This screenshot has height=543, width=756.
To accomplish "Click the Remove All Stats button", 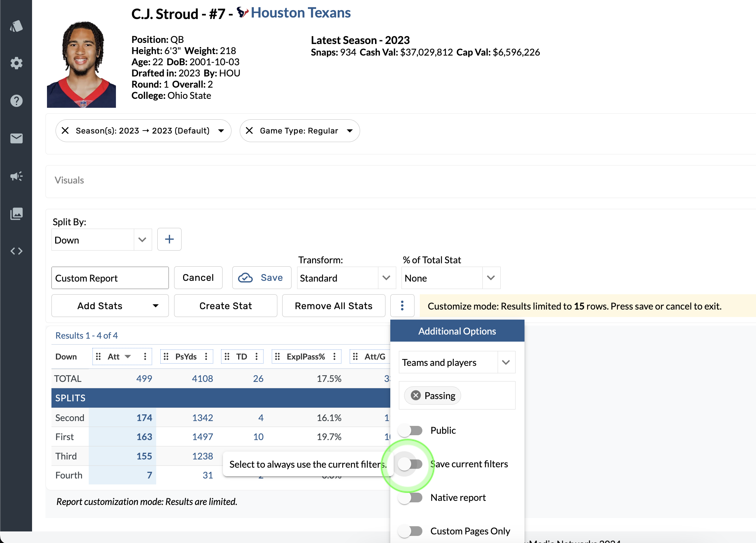I will 333,306.
